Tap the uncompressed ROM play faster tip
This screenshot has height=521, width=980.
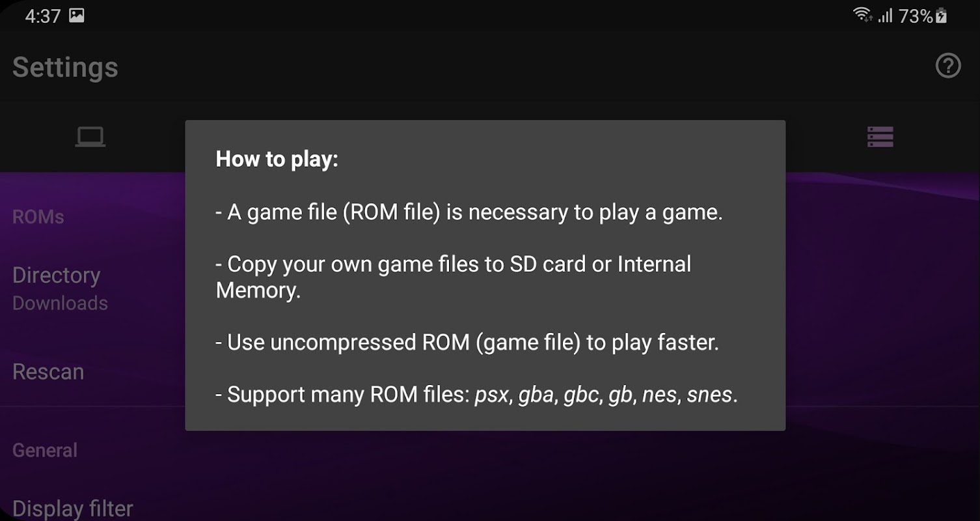(467, 343)
